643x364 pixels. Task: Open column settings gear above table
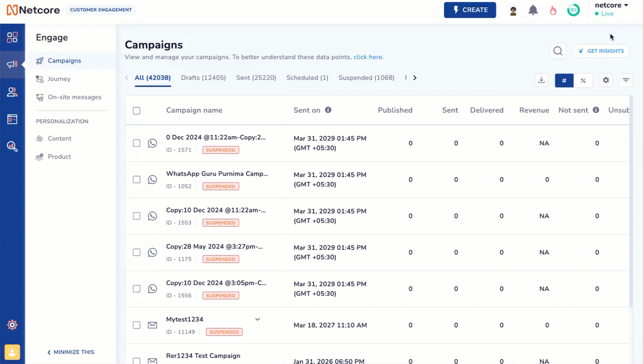606,80
